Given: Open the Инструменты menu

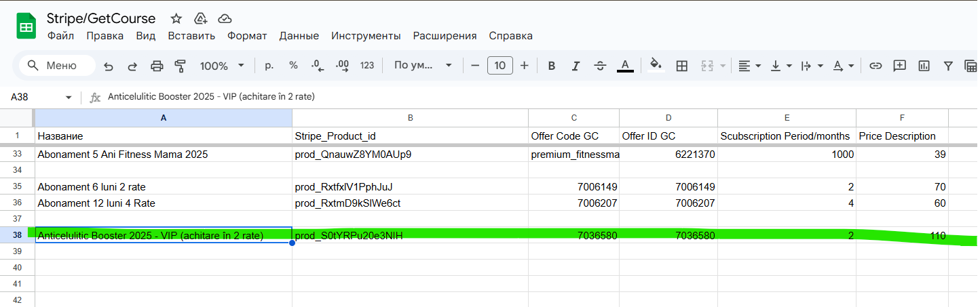Looking at the screenshot, I should (x=366, y=36).
